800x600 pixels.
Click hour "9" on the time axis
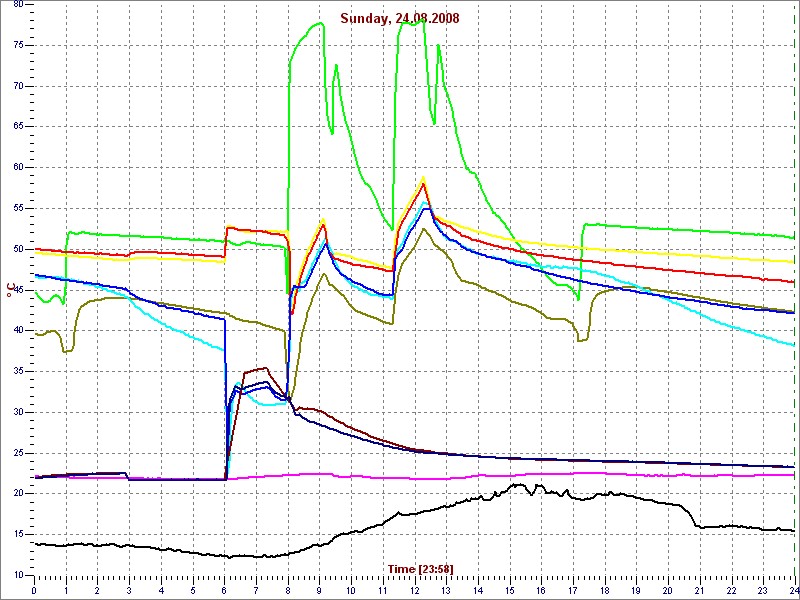tap(319, 590)
